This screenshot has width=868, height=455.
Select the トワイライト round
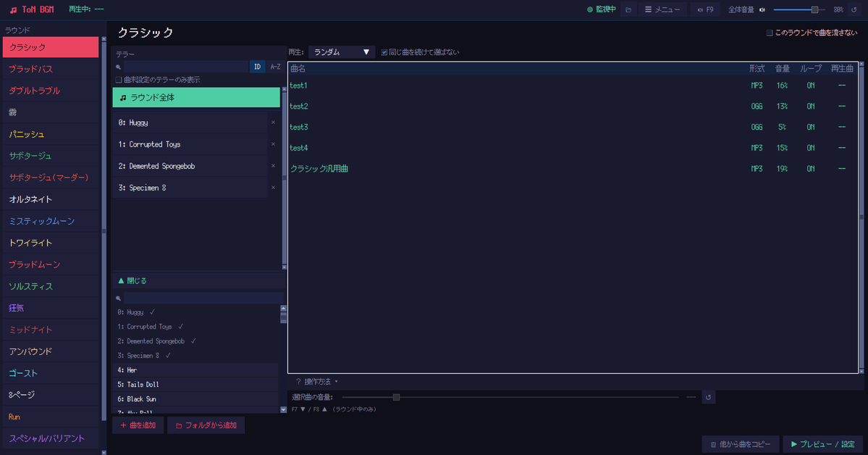tap(51, 243)
